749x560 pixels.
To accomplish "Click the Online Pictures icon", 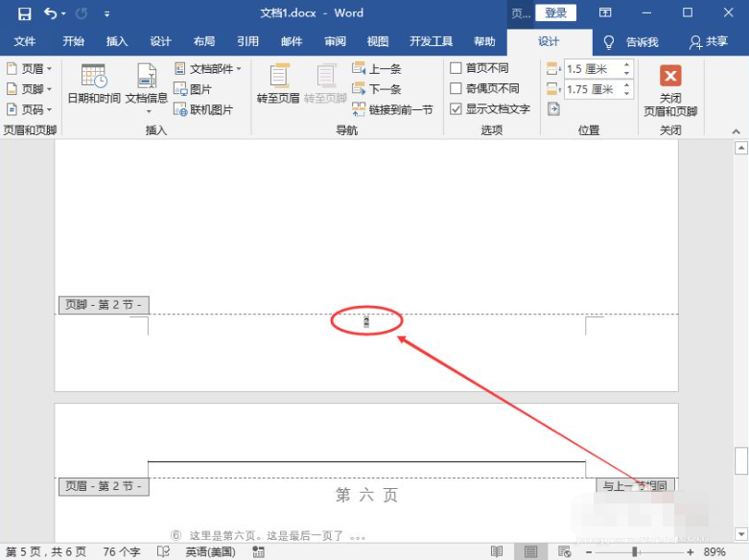I will tap(180, 109).
